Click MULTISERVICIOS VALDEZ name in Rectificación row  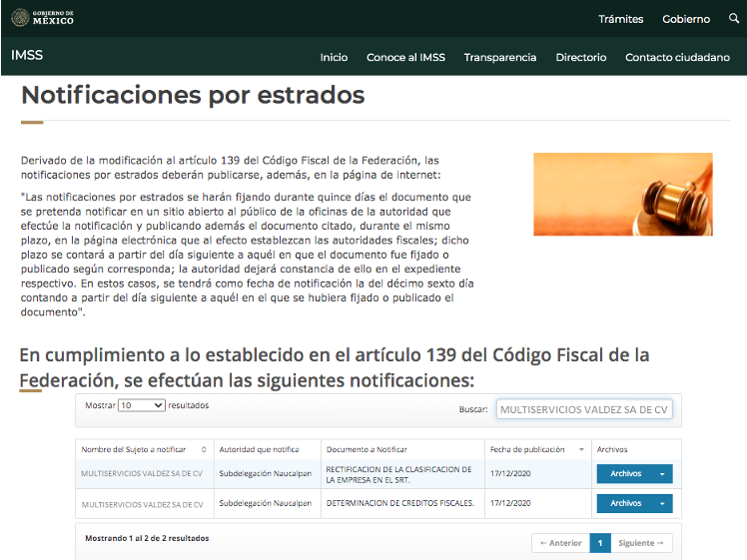point(142,474)
